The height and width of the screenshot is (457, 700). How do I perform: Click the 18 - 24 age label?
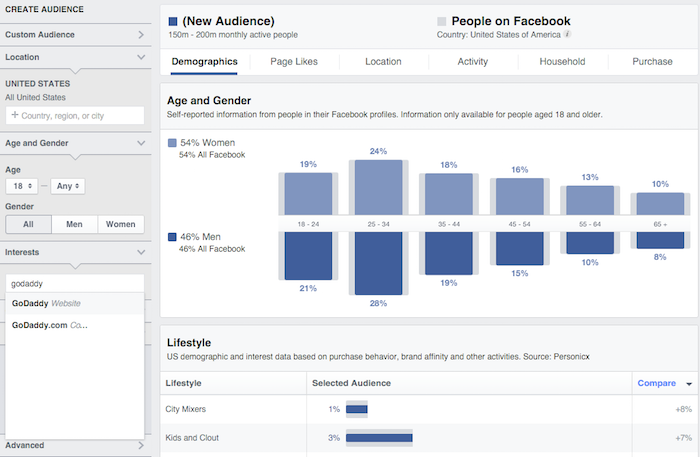[308, 224]
